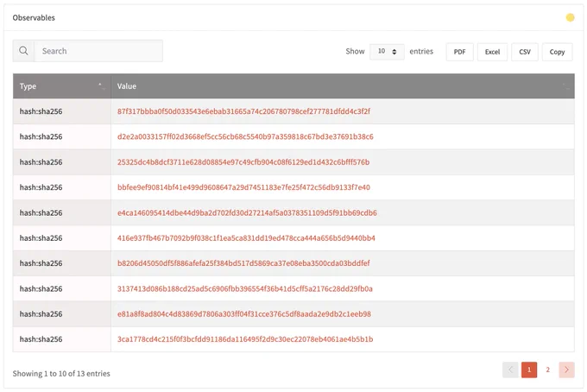Go to the next page arrow

566,370
